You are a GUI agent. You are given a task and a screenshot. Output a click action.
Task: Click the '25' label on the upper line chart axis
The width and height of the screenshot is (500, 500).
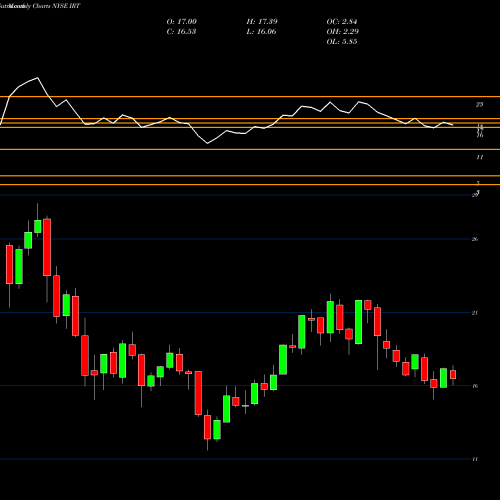[479, 105]
